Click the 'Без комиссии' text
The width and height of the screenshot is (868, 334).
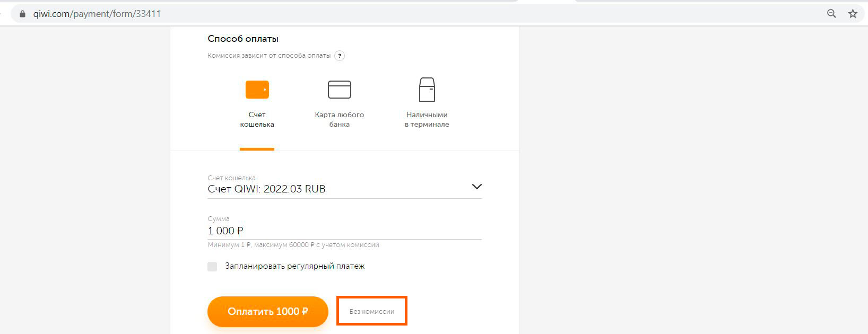point(372,312)
